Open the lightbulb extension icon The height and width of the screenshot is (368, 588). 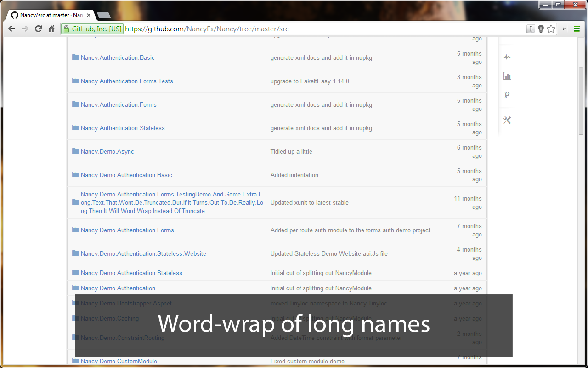(x=541, y=29)
